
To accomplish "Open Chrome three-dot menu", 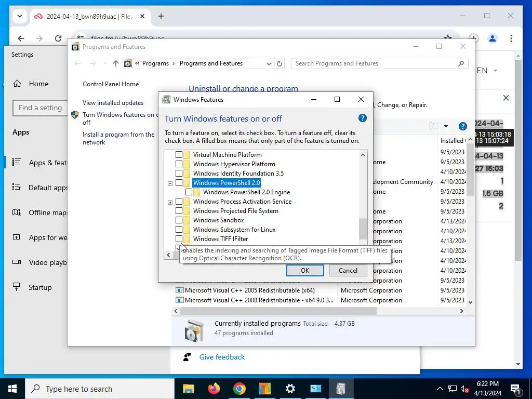I will 511,38.
